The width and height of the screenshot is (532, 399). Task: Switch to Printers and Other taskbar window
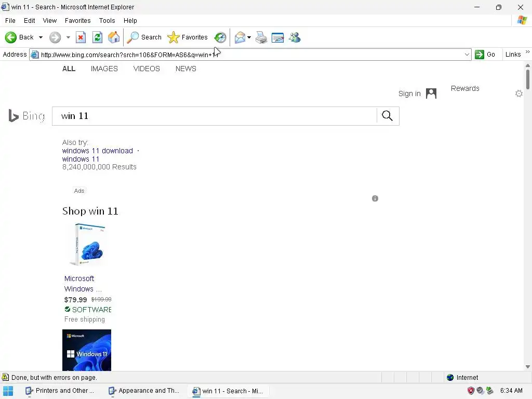pyautogui.click(x=60, y=391)
